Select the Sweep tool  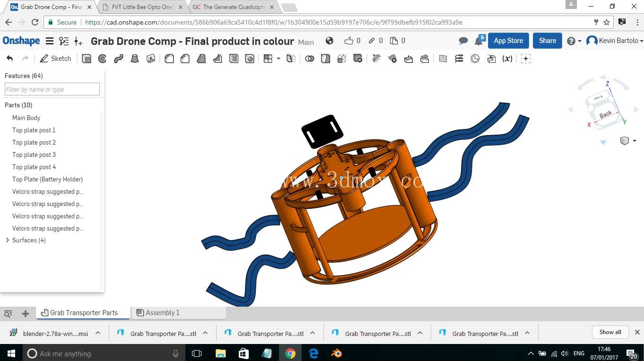[118, 59]
